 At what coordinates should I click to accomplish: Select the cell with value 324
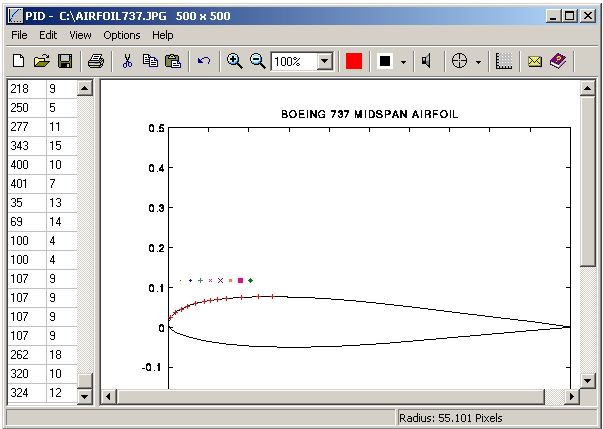coord(27,392)
